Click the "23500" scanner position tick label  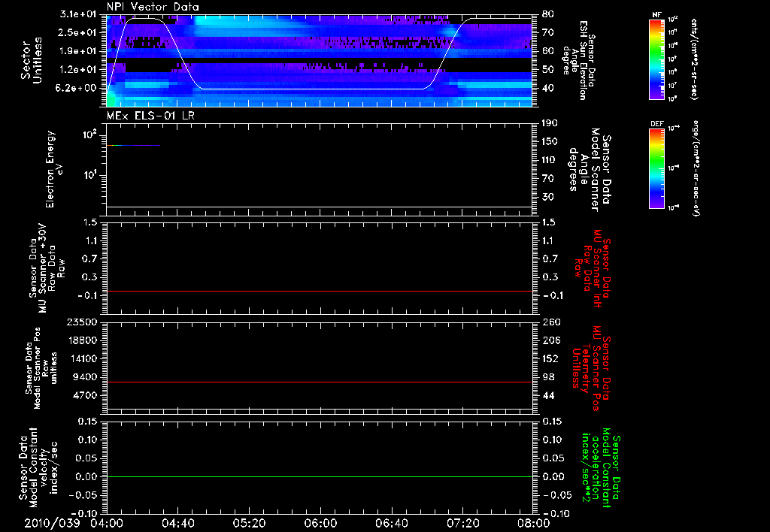[81, 322]
